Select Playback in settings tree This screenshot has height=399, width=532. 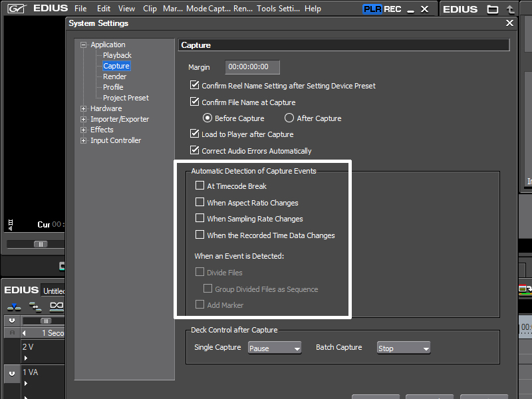pos(117,55)
